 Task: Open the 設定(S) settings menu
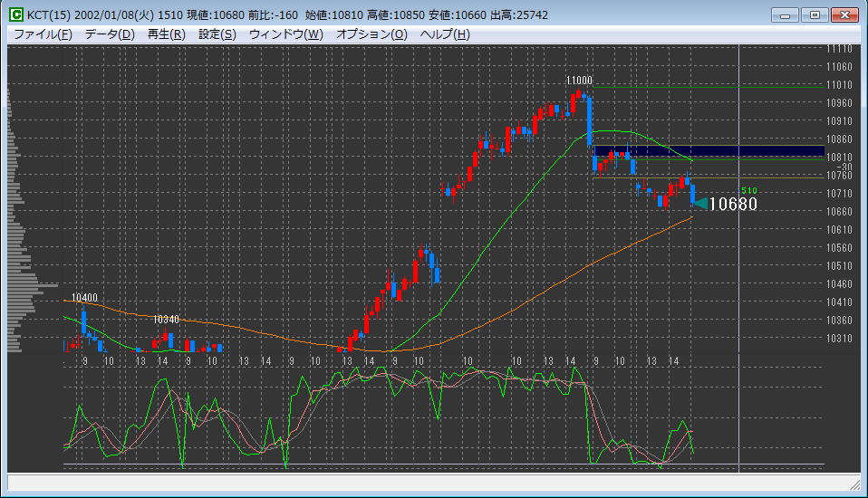click(217, 34)
